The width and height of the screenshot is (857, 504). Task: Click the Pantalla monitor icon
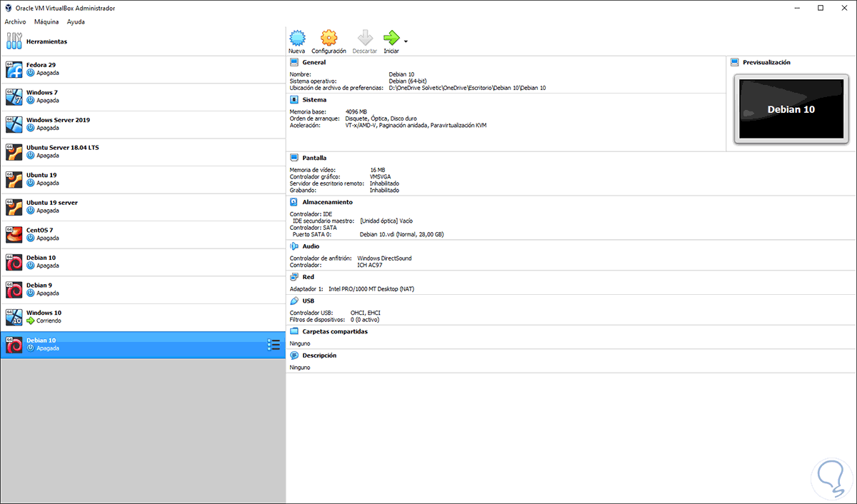(x=294, y=158)
